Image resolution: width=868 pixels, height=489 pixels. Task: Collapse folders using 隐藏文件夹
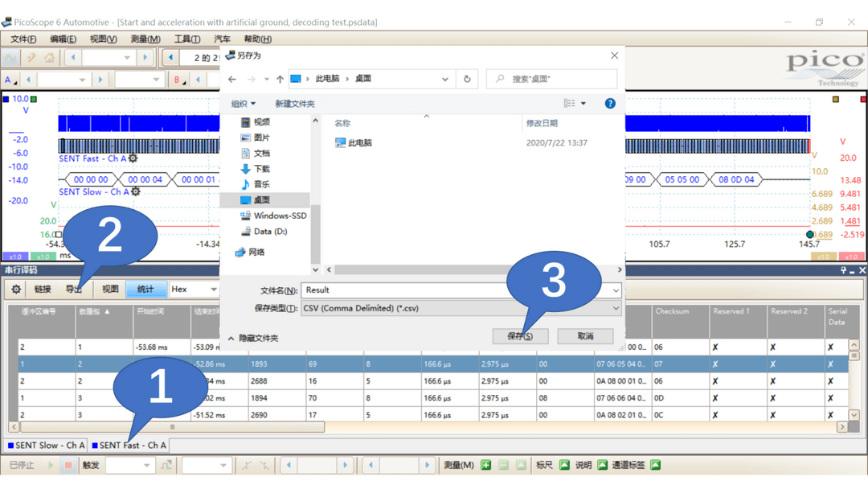(253, 338)
